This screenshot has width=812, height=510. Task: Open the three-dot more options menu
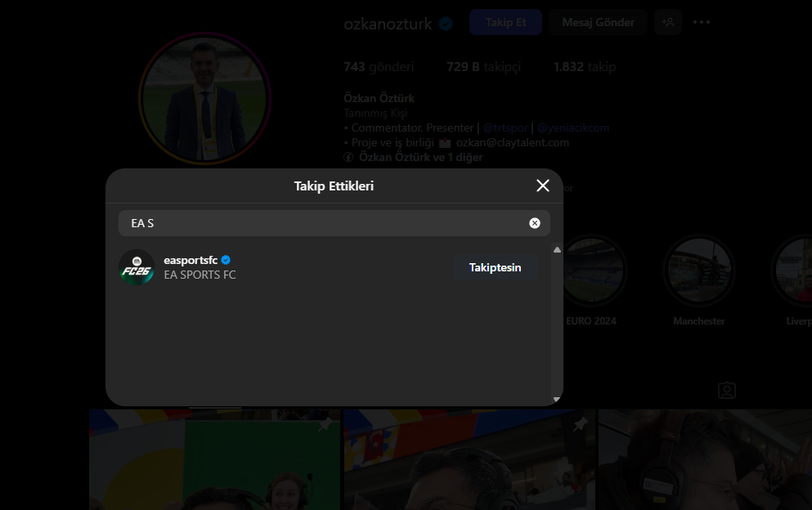701,22
